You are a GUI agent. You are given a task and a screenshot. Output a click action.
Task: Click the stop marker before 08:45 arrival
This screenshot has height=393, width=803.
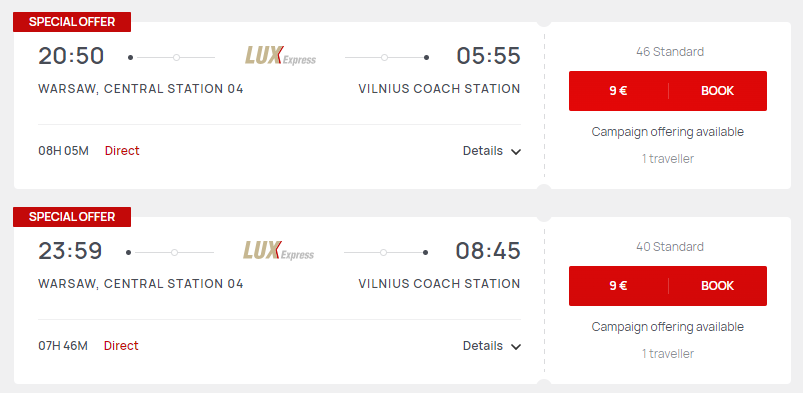pos(383,253)
